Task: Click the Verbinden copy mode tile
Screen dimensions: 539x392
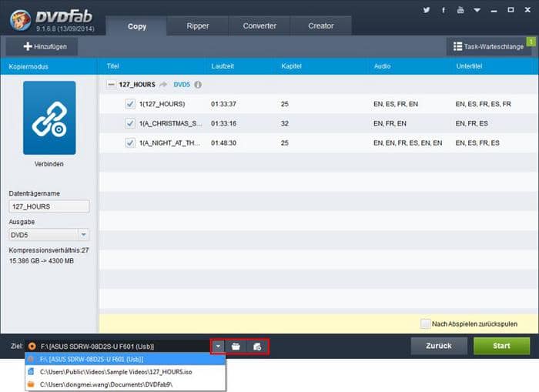Action: (x=49, y=118)
